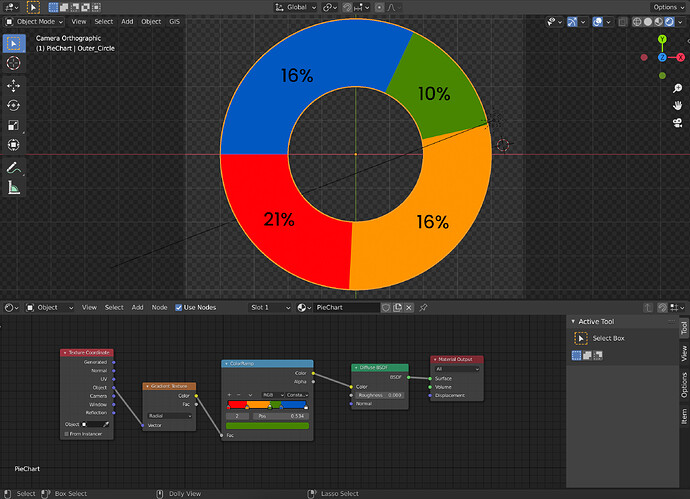This screenshot has width=690, height=499.
Task: Click the green color swatch in ColorRamp
Action: point(267,426)
